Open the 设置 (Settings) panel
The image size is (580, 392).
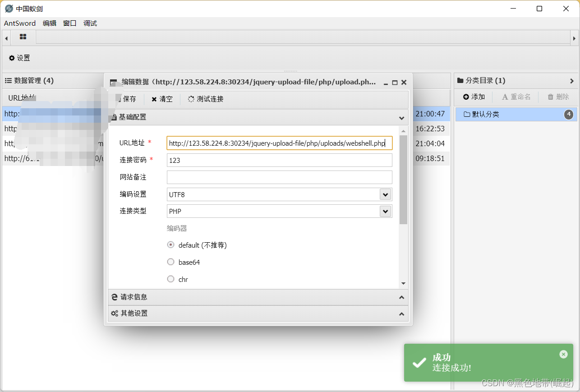click(19, 58)
